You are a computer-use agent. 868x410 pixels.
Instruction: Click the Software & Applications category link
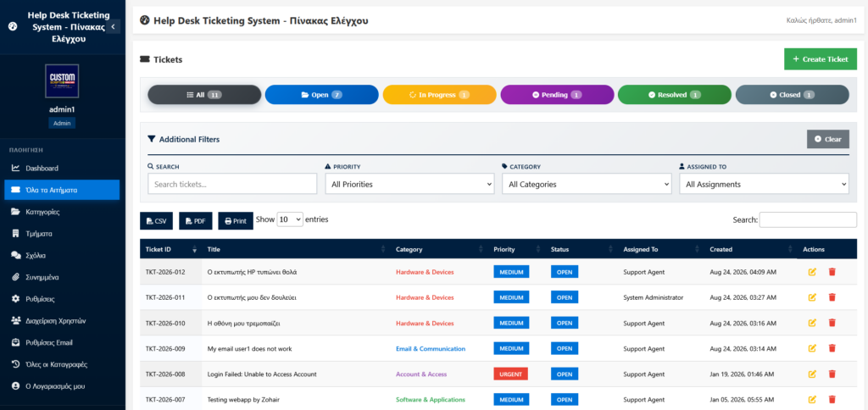(x=431, y=400)
